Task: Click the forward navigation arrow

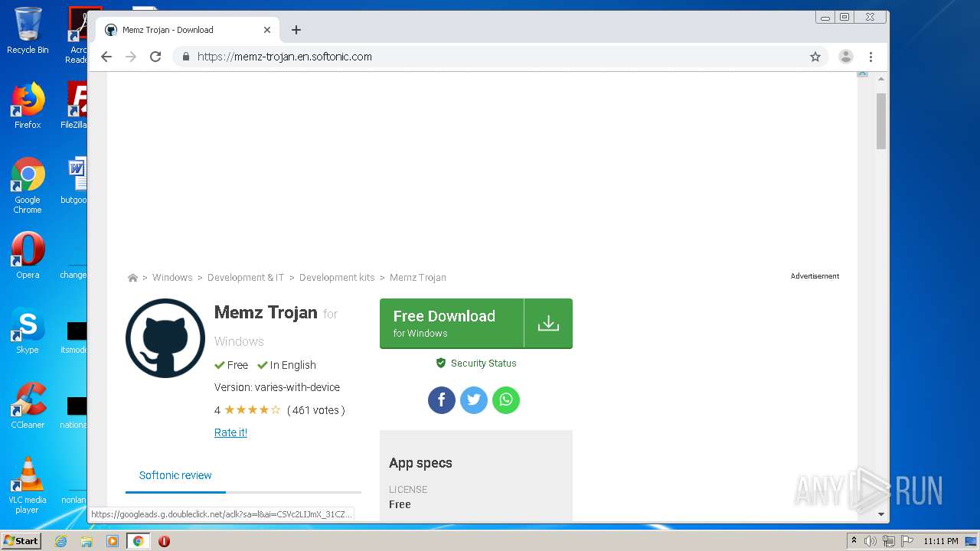Action: (x=131, y=57)
